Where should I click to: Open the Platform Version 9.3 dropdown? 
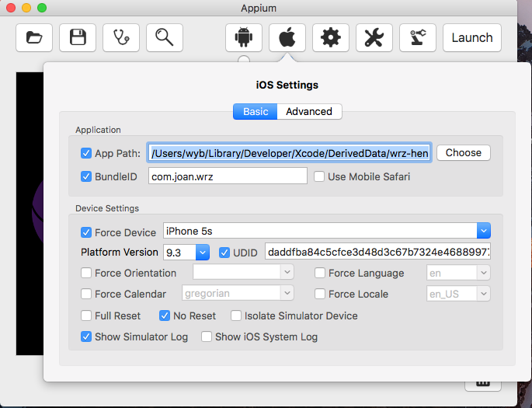pyautogui.click(x=203, y=253)
